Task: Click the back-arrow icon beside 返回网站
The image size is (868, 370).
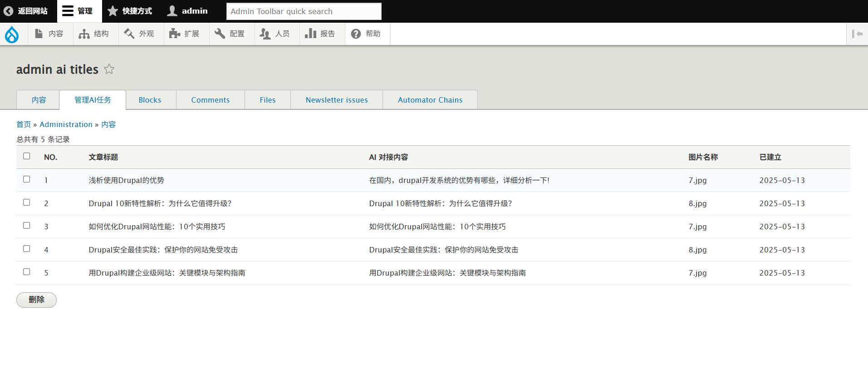Action: [x=8, y=11]
